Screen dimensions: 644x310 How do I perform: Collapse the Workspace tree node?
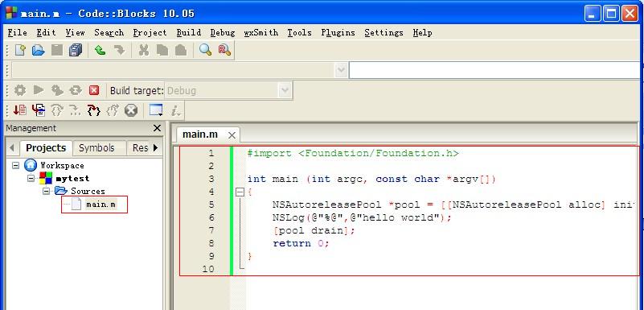point(15,165)
